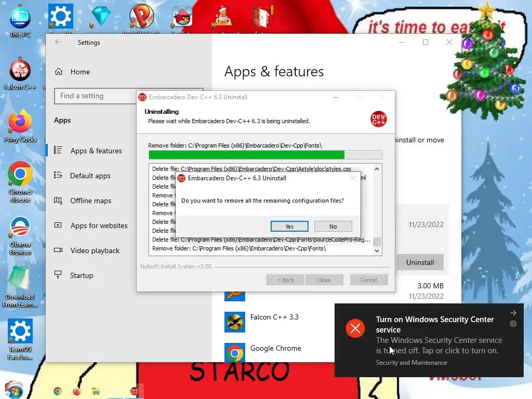Open Apps for websites page
532x399 pixels.
(x=91, y=225)
